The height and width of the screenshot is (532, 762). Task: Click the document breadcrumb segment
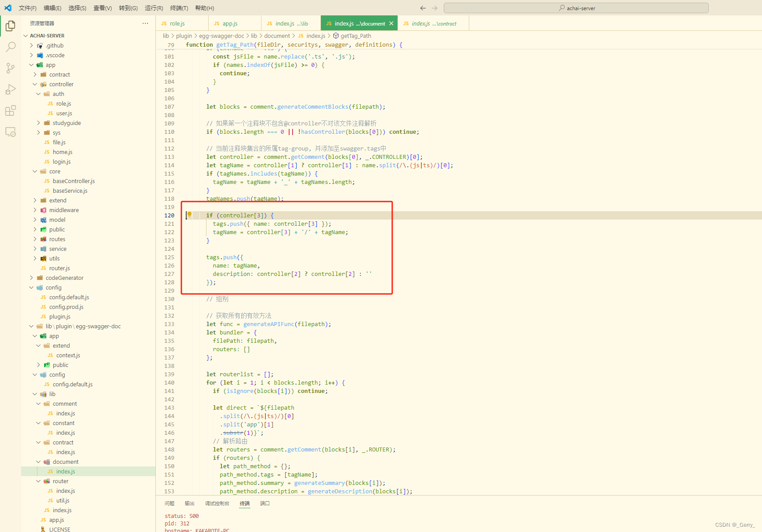[277, 36]
